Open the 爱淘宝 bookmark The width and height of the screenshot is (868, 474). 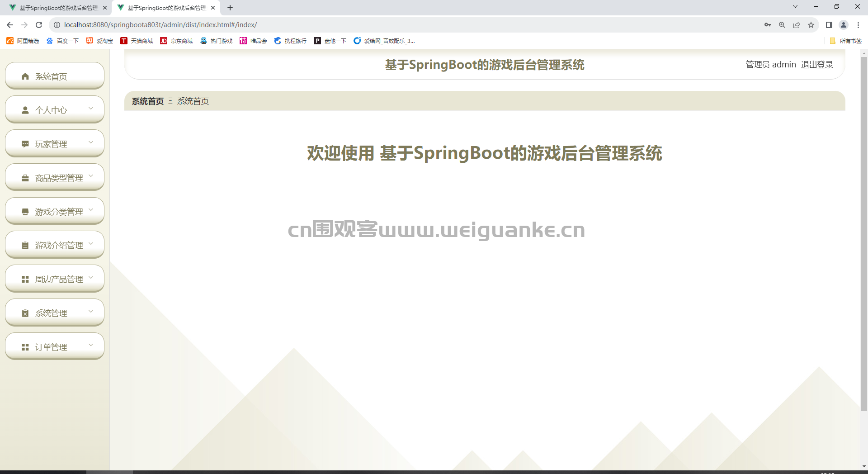point(99,41)
